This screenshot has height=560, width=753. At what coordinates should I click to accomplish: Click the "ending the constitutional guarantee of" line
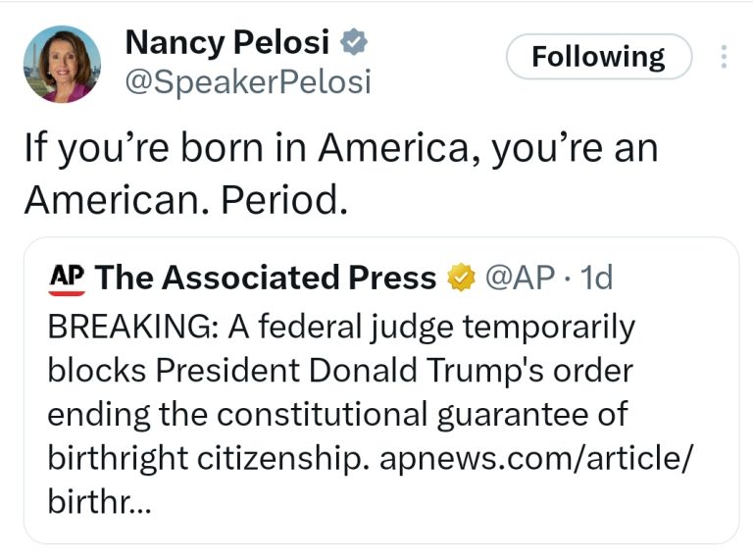tap(336, 414)
